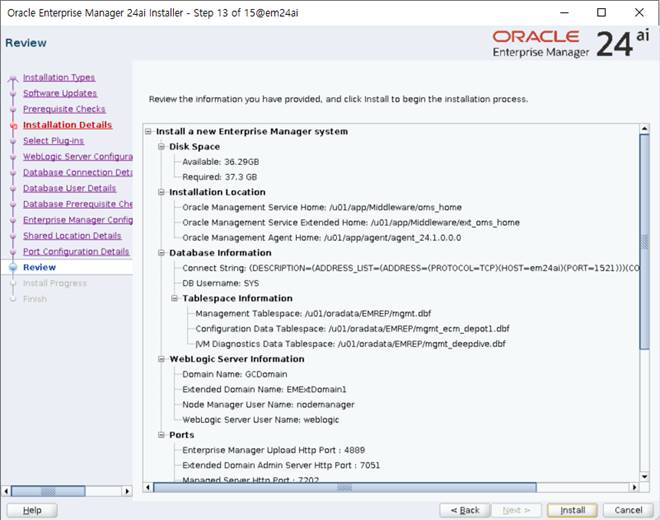This screenshot has height=520, width=660.
Task: Open WebLogic Server Configuration step
Action: tap(78, 157)
